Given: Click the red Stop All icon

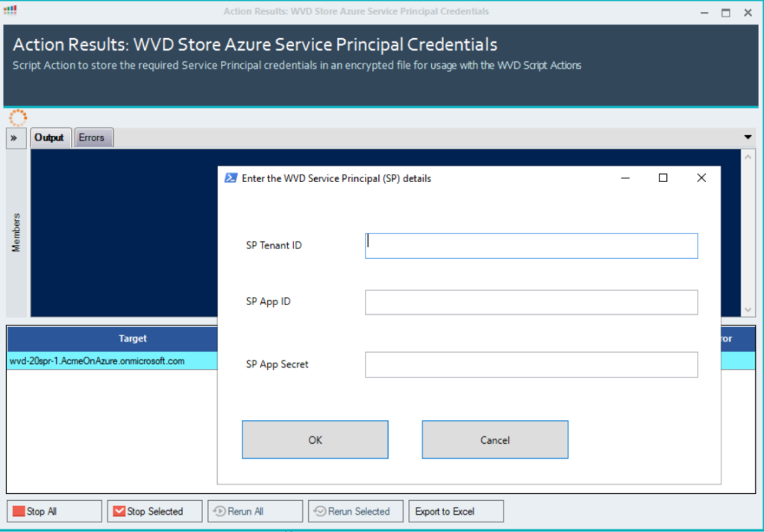Looking at the screenshot, I should [x=19, y=511].
